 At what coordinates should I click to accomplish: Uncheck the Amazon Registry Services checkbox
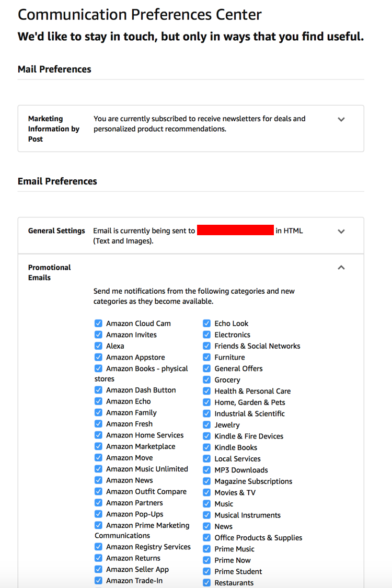pyautogui.click(x=98, y=547)
